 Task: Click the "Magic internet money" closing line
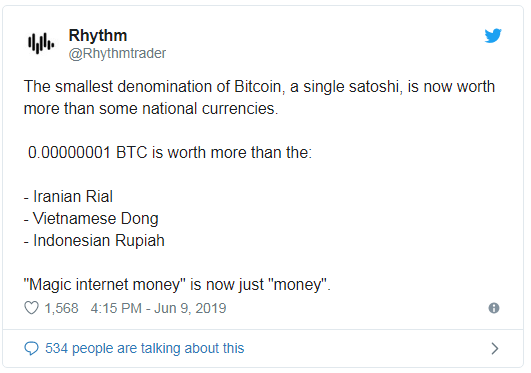coord(177,285)
